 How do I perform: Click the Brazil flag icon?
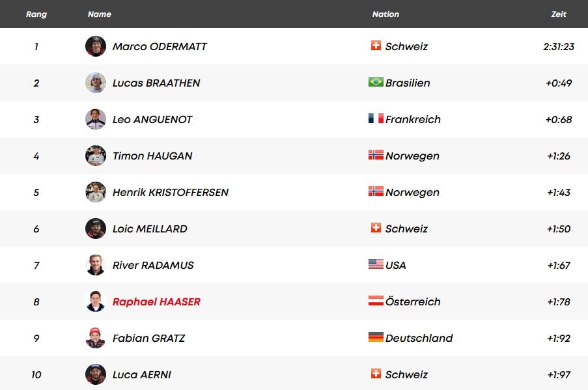point(376,82)
